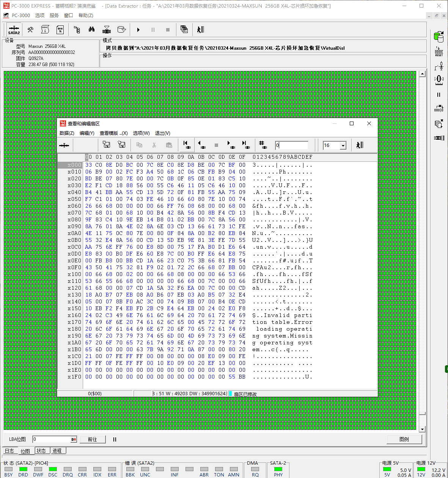Viewport: 448px width, 478px height.
Task: Click the bitmap scrollbar up arrow
Action: click(x=422, y=74)
